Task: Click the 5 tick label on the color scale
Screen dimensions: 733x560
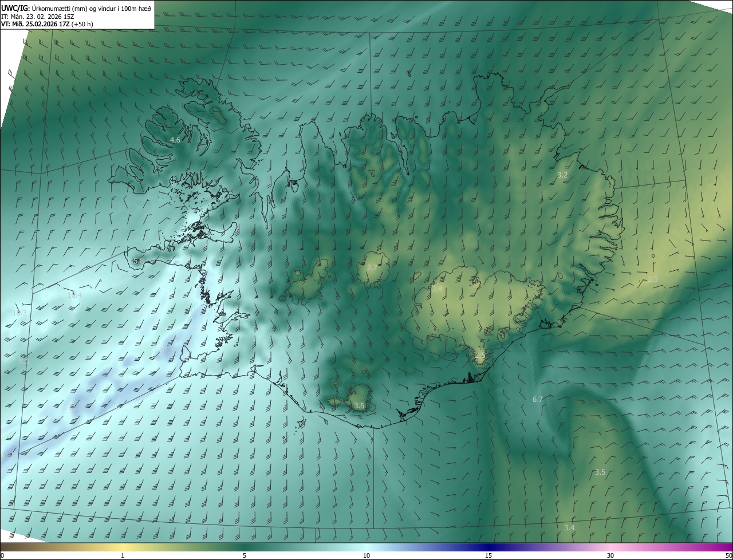Action: pyautogui.click(x=245, y=555)
